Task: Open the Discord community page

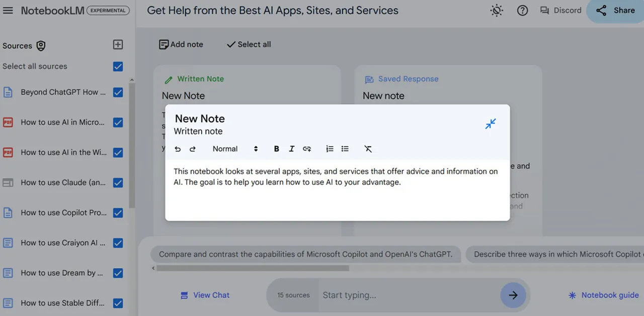Action: pyautogui.click(x=560, y=10)
